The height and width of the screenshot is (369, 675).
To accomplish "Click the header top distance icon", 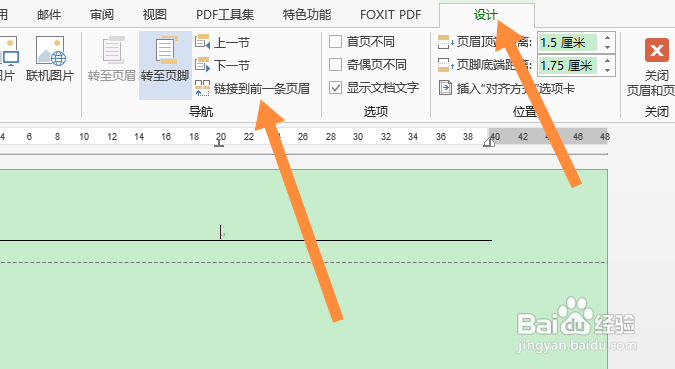I will pyautogui.click(x=446, y=42).
